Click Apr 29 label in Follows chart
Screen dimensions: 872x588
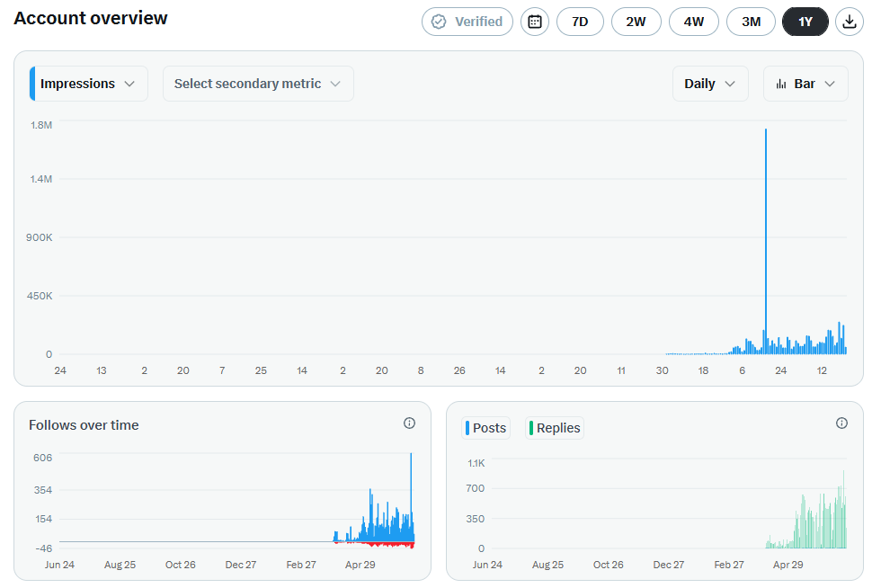[x=360, y=565]
